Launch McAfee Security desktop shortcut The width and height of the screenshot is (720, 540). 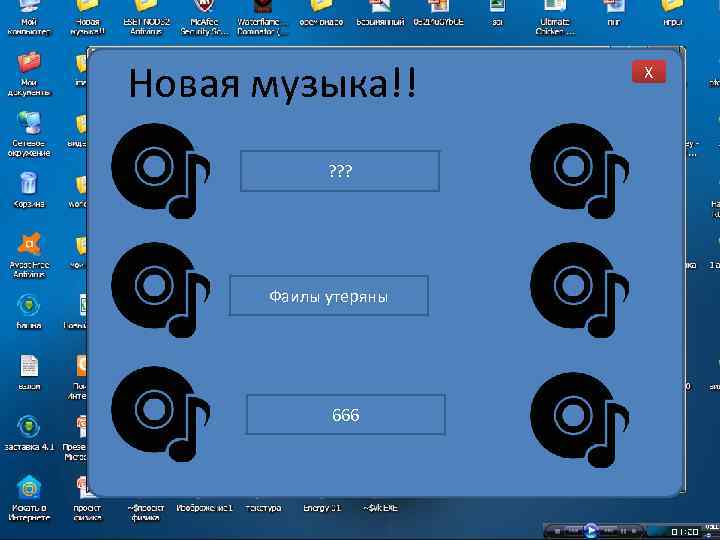[204, 17]
